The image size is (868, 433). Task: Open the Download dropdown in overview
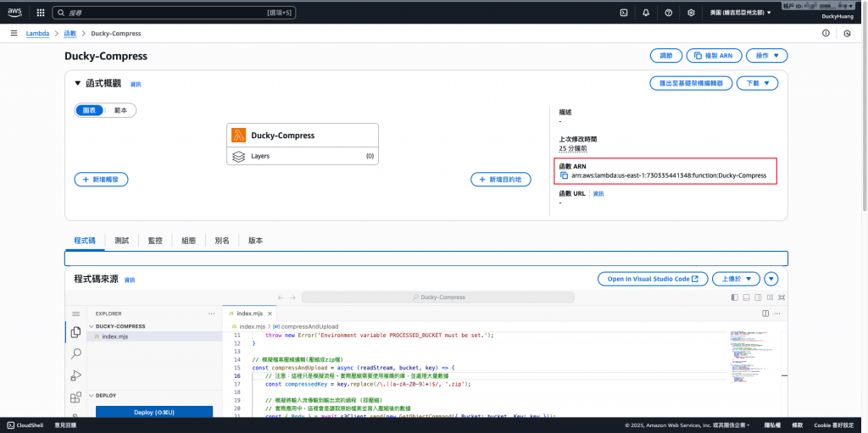click(x=757, y=83)
